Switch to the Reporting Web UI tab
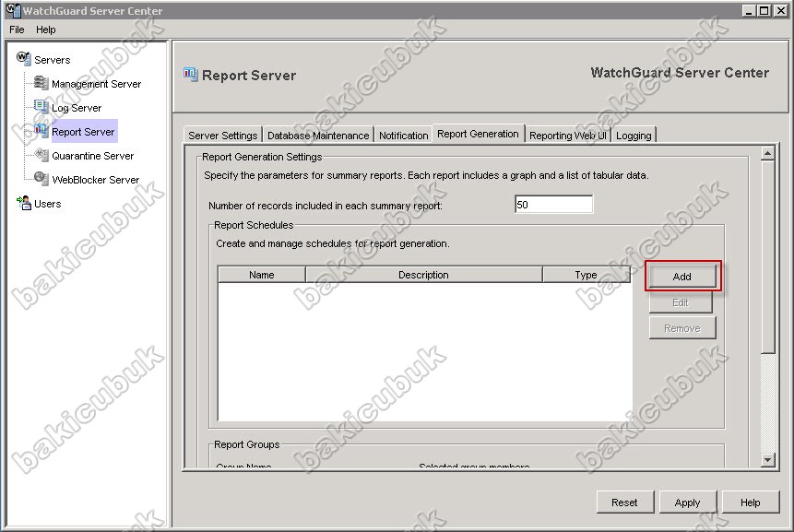Screen dimensions: 794x532 (568, 136)
